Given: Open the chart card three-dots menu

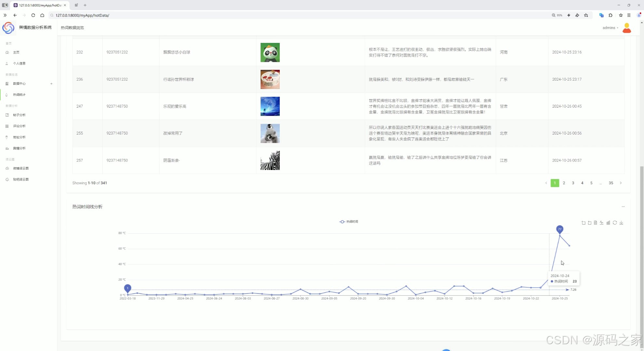Looking at the screenshot, I should tap(623, 207).
